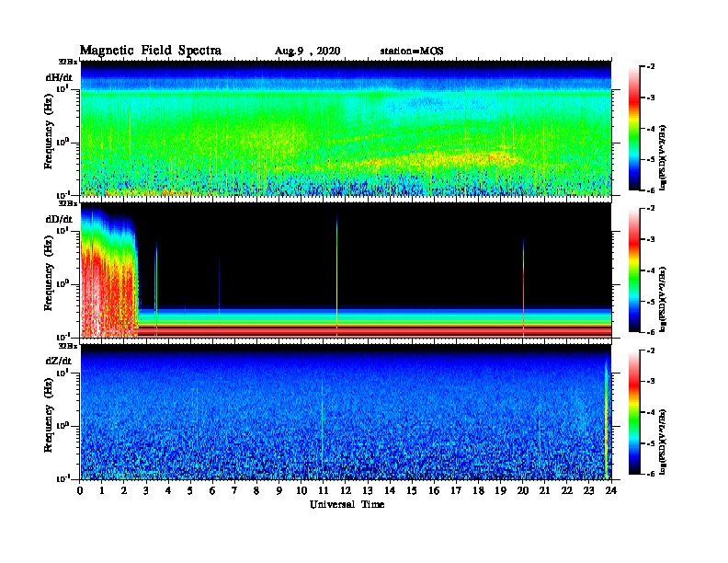Select the dH/dt panel label
728x563 pixels.
[x=59, y=77]
